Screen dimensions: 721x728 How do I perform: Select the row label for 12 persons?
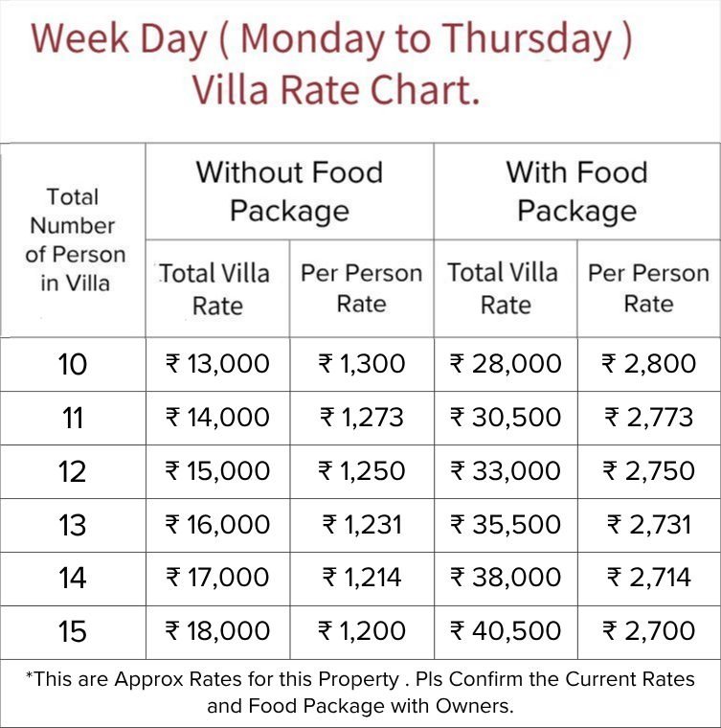[73, 471]
